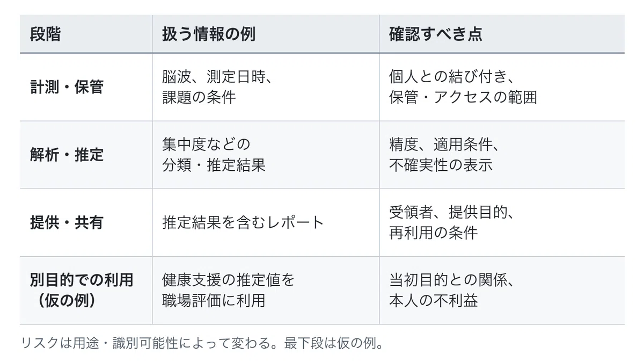Click the footnote starting with リスクは用途

pyautogui.click(x=203, y=343)
